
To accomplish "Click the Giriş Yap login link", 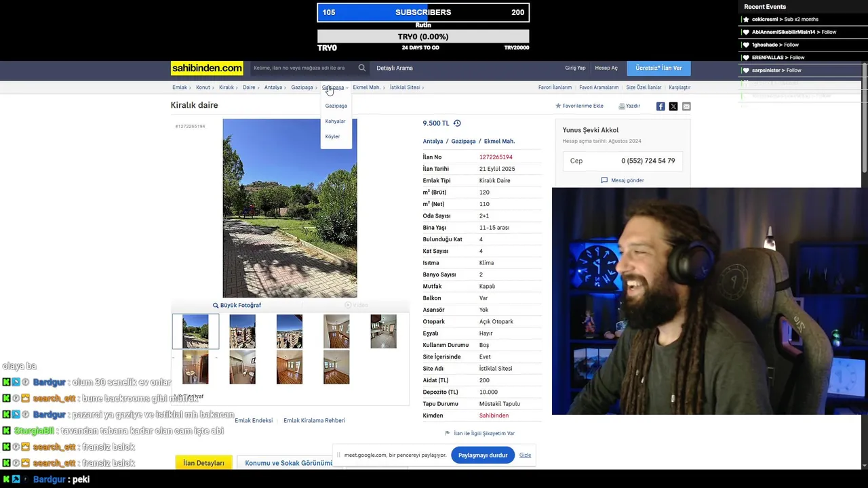I will click(x=575, y=68).
